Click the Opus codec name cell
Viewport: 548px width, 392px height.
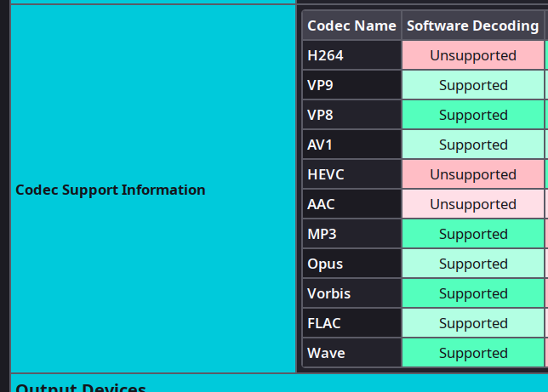point(351,264)
